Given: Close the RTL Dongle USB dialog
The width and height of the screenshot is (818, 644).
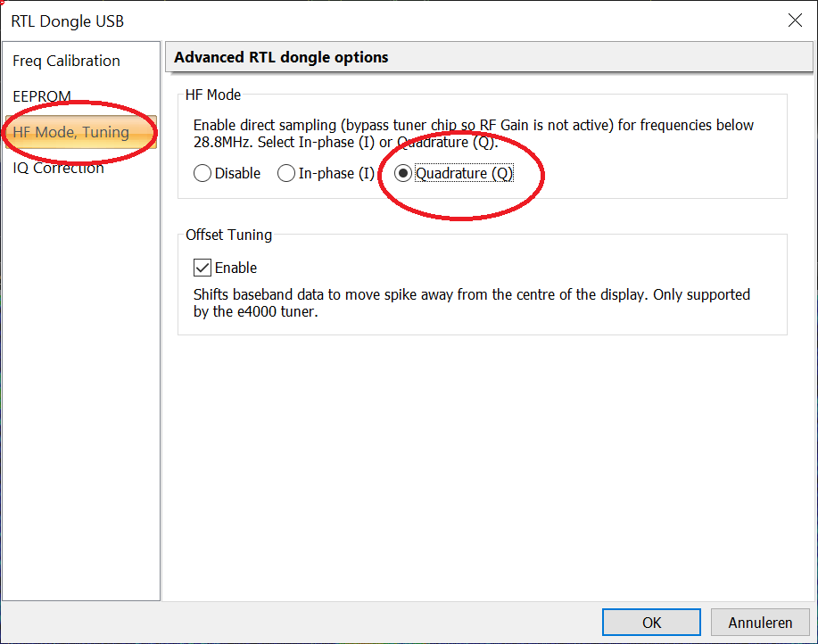Looking at the screenshot, I should pyautogui.click(x=794, y=21).
